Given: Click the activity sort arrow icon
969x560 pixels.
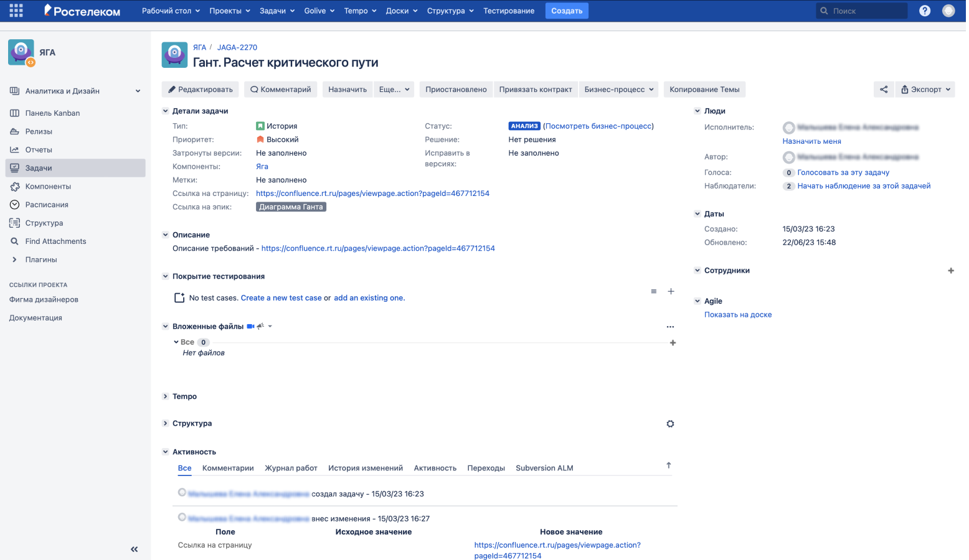Looking at the screenshot, I should 668,465.
